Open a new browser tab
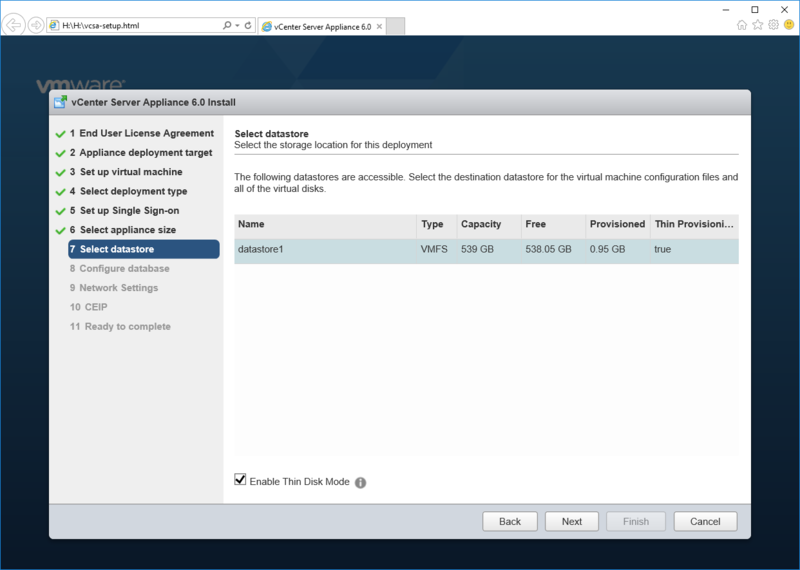 tap(395, 26)
